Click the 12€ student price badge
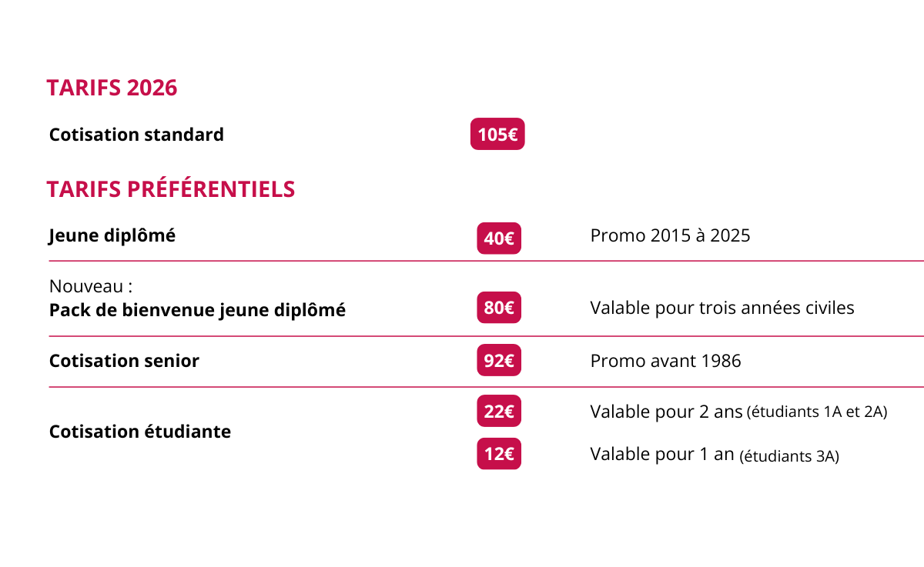The width and height of the screenshot is (924, 567). tap(499, 454)
